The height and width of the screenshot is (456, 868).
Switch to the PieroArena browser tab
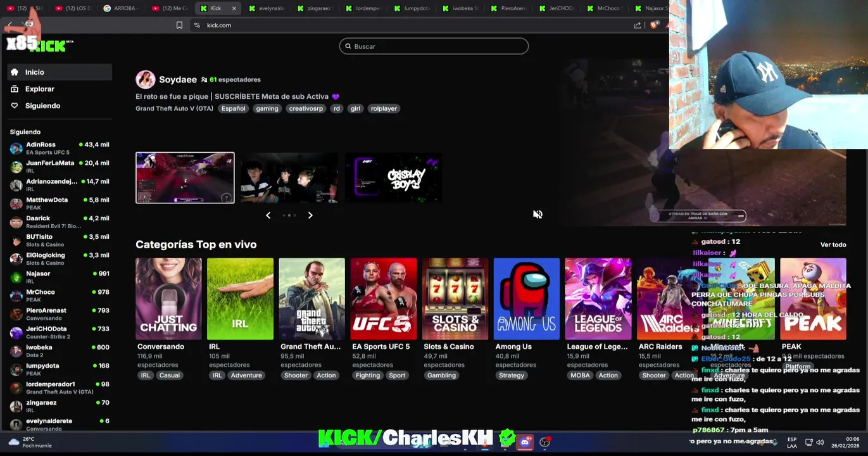coord(508,8)
